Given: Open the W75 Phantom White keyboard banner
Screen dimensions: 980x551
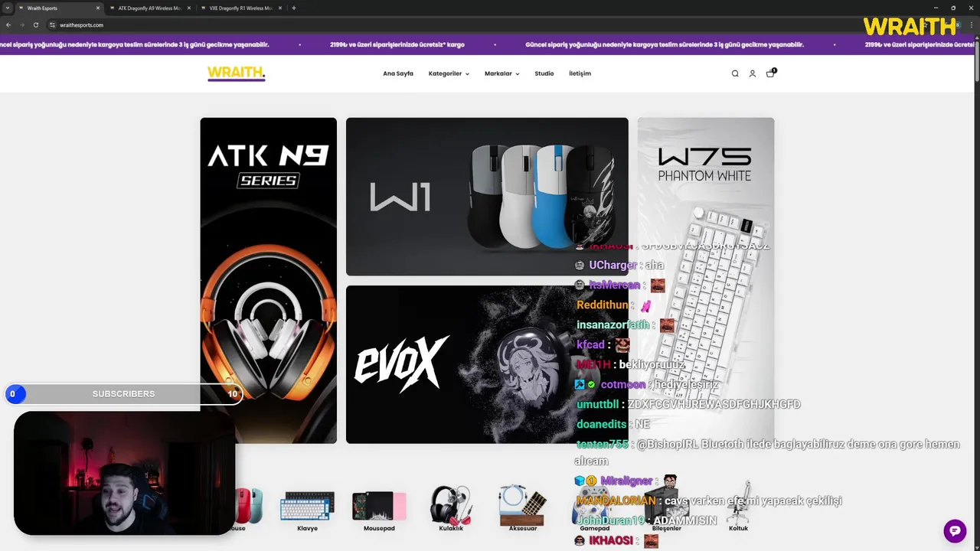Looking at the screenshot, I should point(706,280).
